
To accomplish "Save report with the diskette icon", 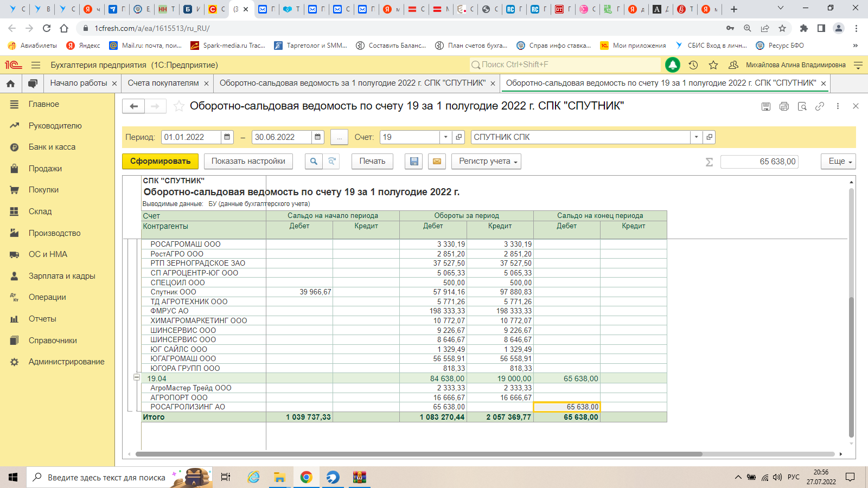I will [414, 161].
